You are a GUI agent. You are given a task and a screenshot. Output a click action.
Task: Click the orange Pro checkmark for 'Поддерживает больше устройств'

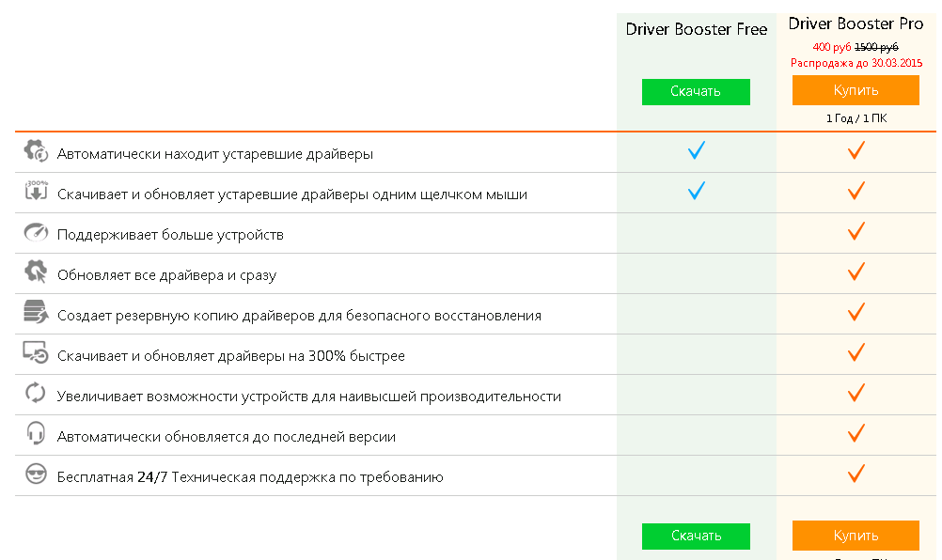tap(856, 230)
